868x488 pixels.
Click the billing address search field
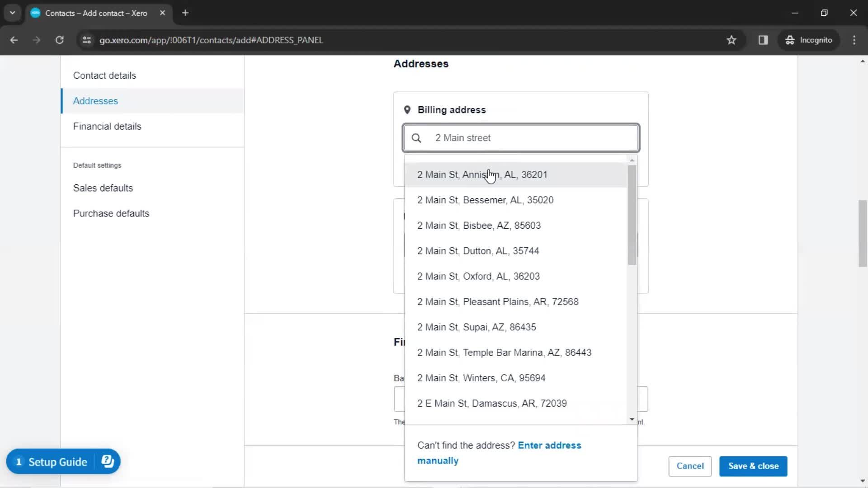pos(521,138)
